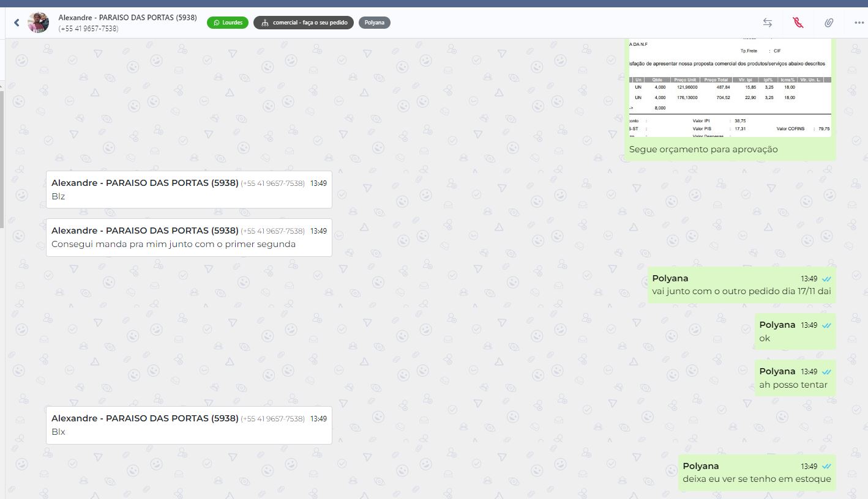Click the WhatsApp icon in Lourdes tag
This screenshot has height=499, width=868.
tap(216, 23)
